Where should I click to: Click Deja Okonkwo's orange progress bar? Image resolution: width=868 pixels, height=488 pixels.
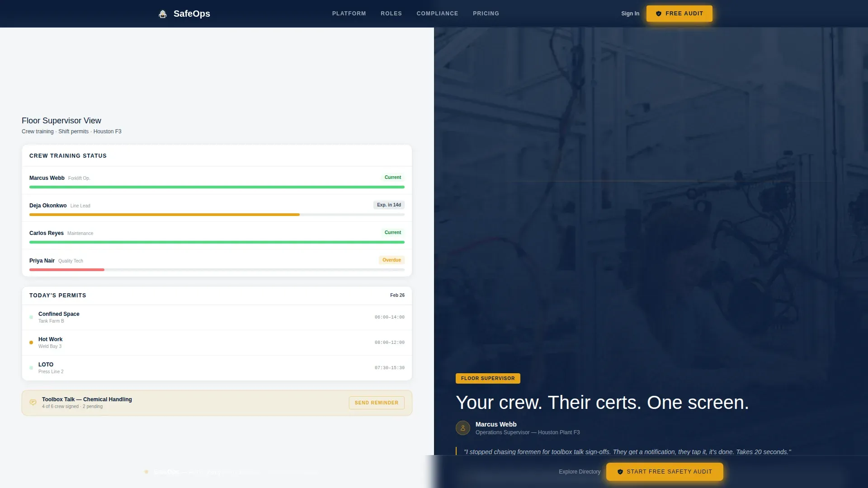point(165,215)
